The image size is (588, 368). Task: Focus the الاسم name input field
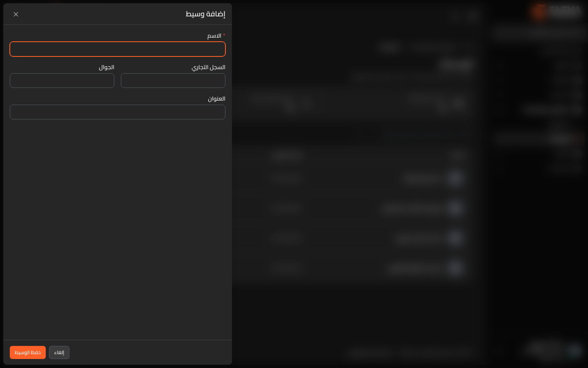pyautogui.click(x=118, y=49)
